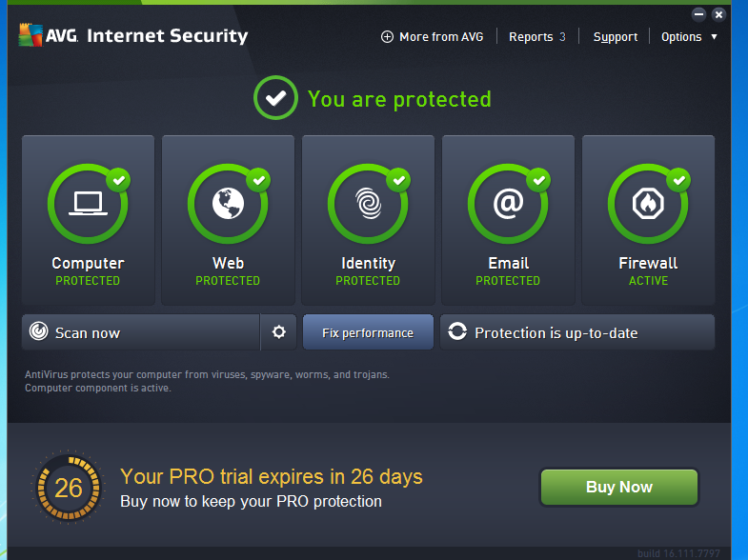Click the large protected status checkmark
The width and height of the screenshot is (748, 560).
pyautogui.click(x=275, y=98)
